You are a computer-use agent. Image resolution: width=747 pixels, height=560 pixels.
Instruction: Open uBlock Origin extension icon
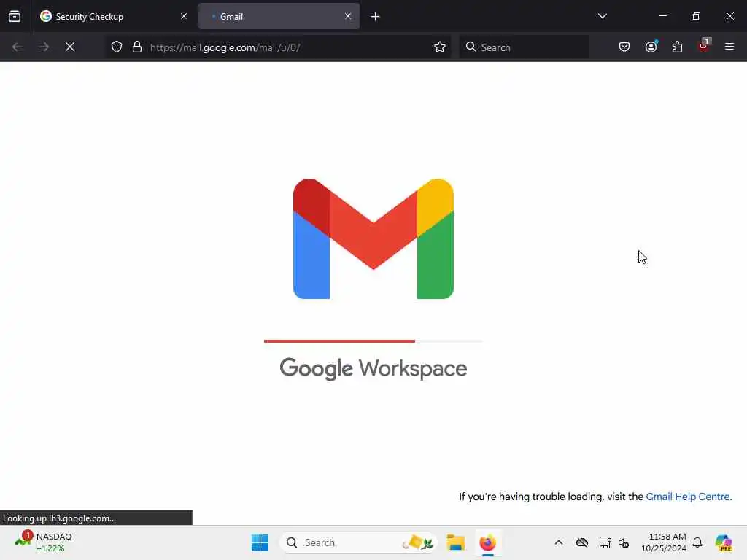click(704, 46)
